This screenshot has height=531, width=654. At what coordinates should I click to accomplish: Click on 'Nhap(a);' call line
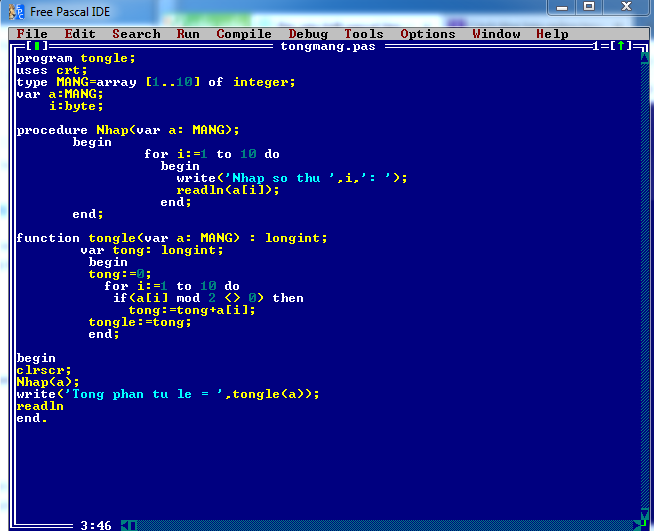tap(48, 382)
